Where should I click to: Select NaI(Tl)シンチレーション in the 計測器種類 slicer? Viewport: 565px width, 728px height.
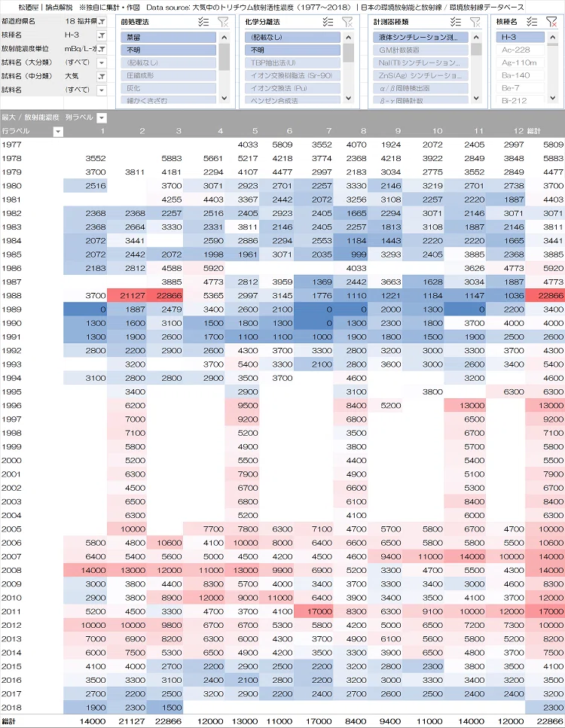point(420,62)
